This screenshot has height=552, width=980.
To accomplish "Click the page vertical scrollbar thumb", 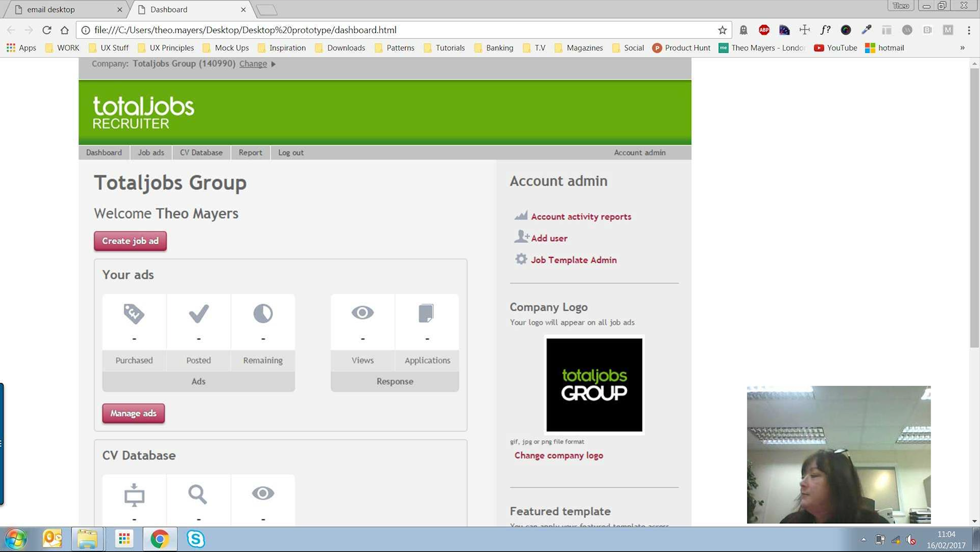I will click(974, 209).
